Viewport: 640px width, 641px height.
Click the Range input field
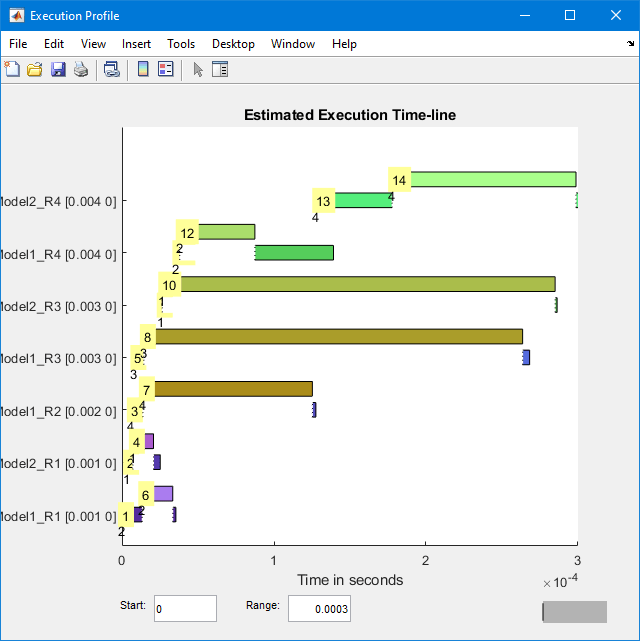click(319, 608)
